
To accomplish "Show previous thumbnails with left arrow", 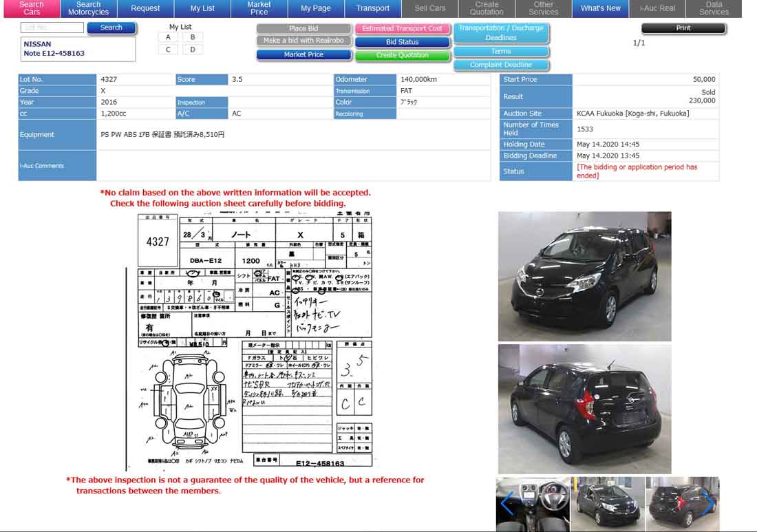I will pyautogui.click(x=507, y=504).
